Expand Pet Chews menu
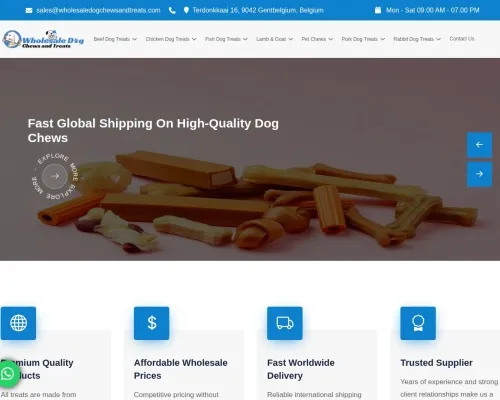This screenshot has height=400, width=500. pos(317,39)
